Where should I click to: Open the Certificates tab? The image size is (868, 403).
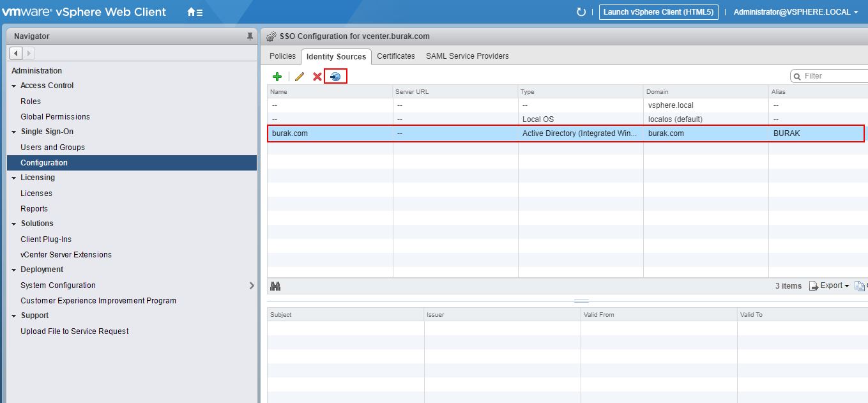pyautogui.click(x=396, y=56)
